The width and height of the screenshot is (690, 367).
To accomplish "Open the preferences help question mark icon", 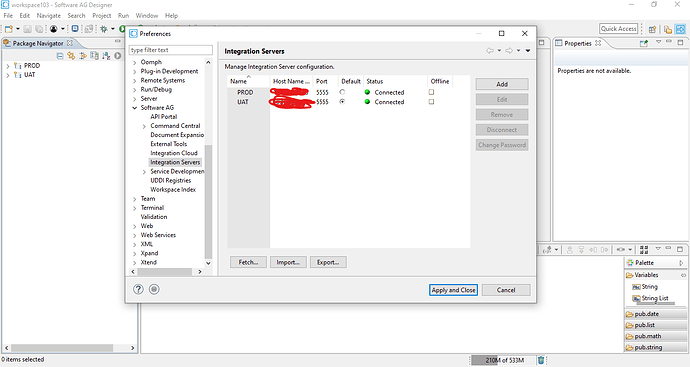I will pyautogui.click(x=138, y=289).
